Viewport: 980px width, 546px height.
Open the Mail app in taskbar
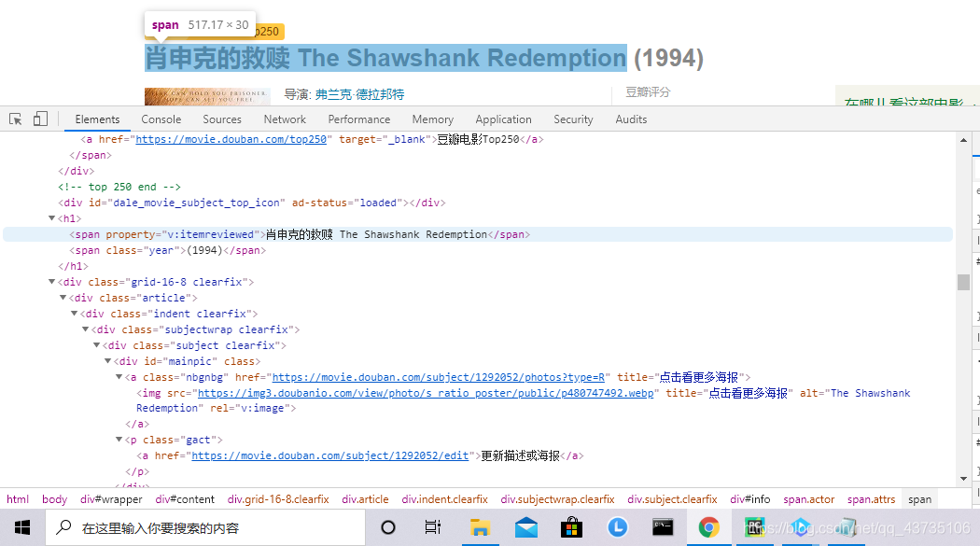(x=526, y=528)
